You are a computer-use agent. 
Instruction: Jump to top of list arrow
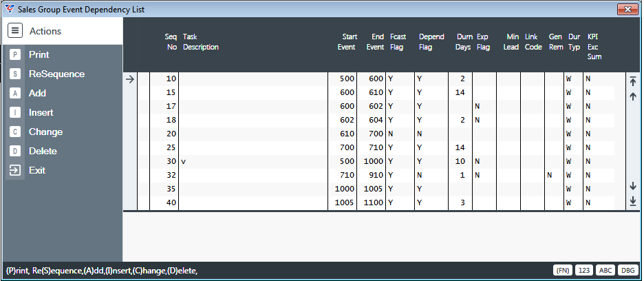pos(633,81)
